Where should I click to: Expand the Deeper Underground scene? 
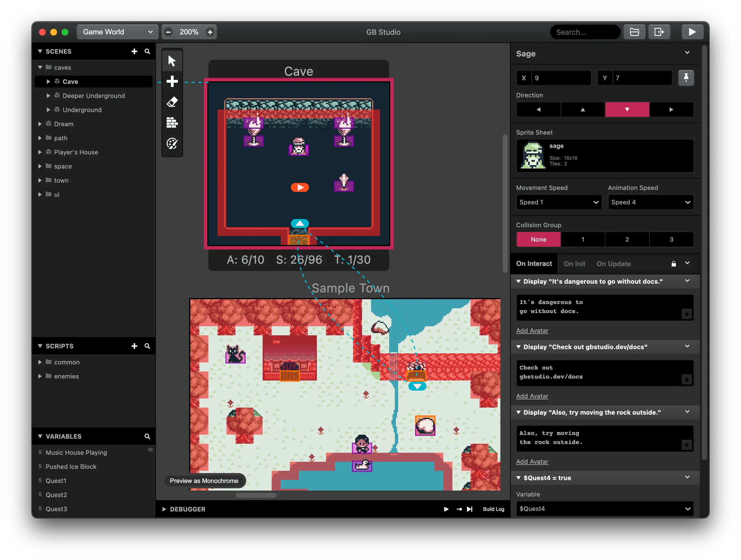pos(48,96)
